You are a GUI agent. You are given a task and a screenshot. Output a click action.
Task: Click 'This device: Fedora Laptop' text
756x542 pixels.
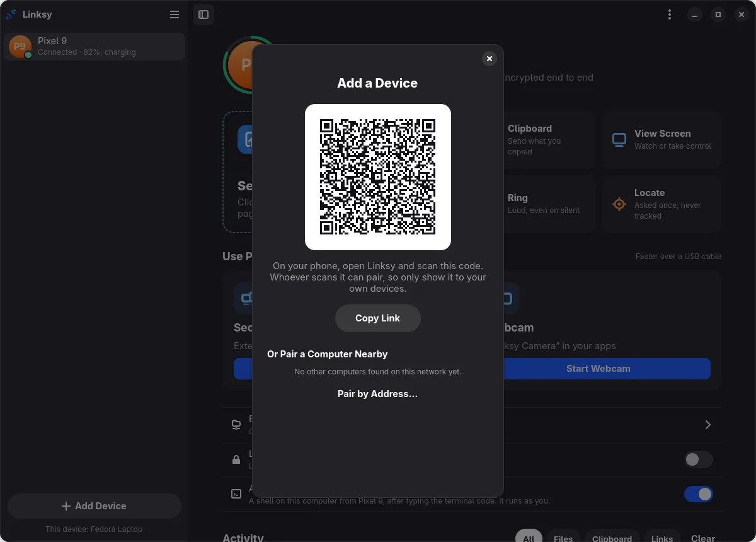(94, 529)
